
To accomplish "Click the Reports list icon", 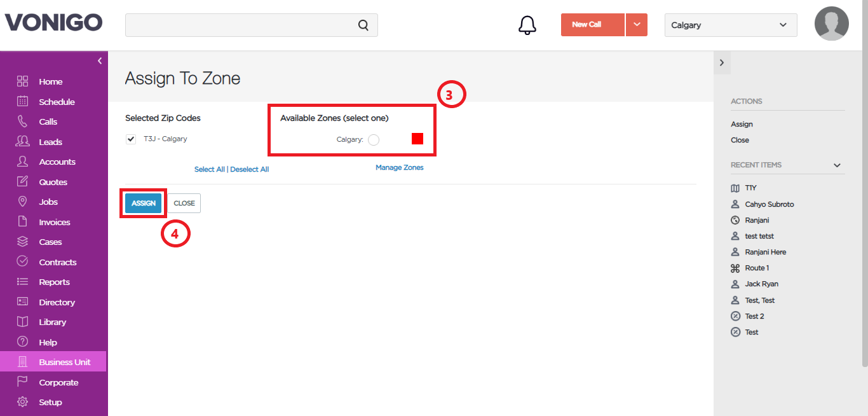I will coord(23,282).
